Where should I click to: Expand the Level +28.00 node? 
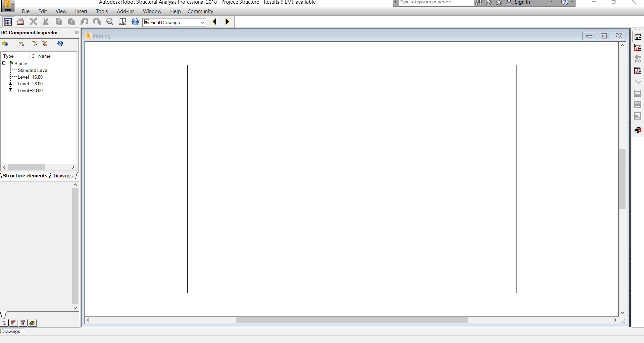coord(10,83)
